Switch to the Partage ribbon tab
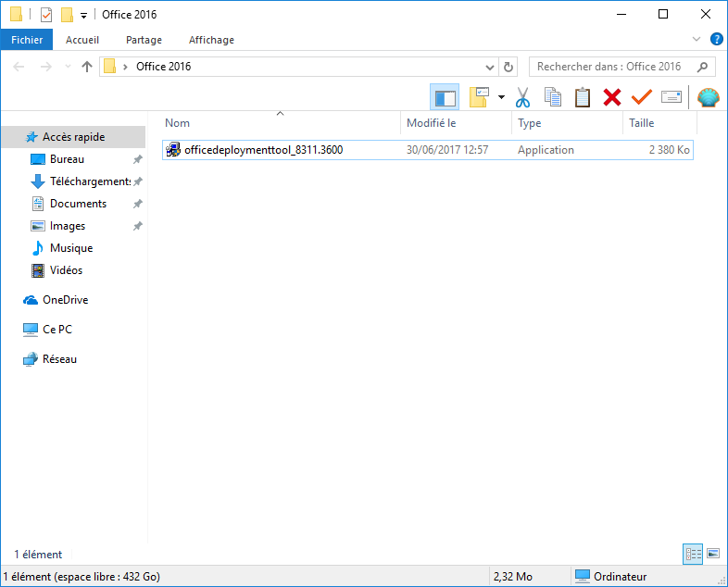Viewport: 728px width, 587px height. 144,40
